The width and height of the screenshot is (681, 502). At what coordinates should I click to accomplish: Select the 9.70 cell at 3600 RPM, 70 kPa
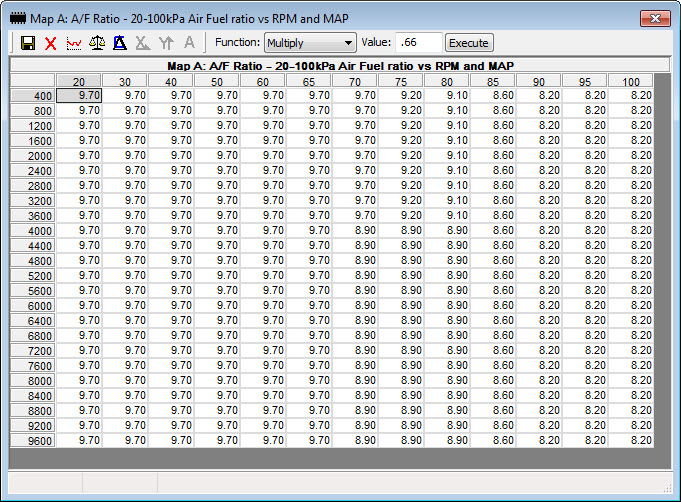coord(355,215)
